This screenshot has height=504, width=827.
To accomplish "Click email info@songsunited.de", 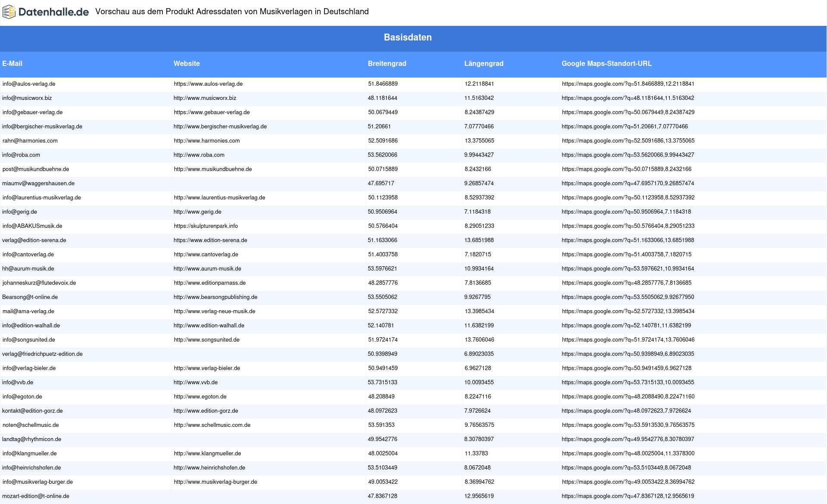I will (29, 340).
